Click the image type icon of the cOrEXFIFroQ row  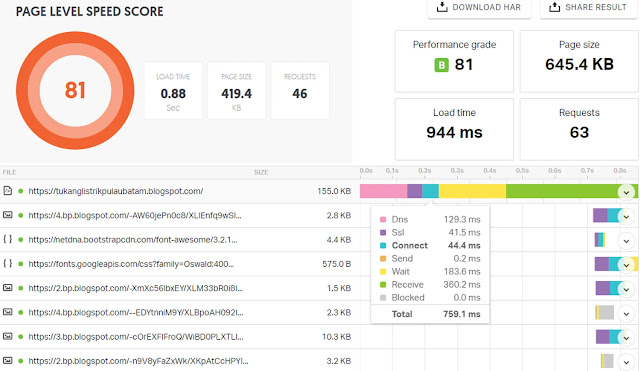[x=7, y=336]
